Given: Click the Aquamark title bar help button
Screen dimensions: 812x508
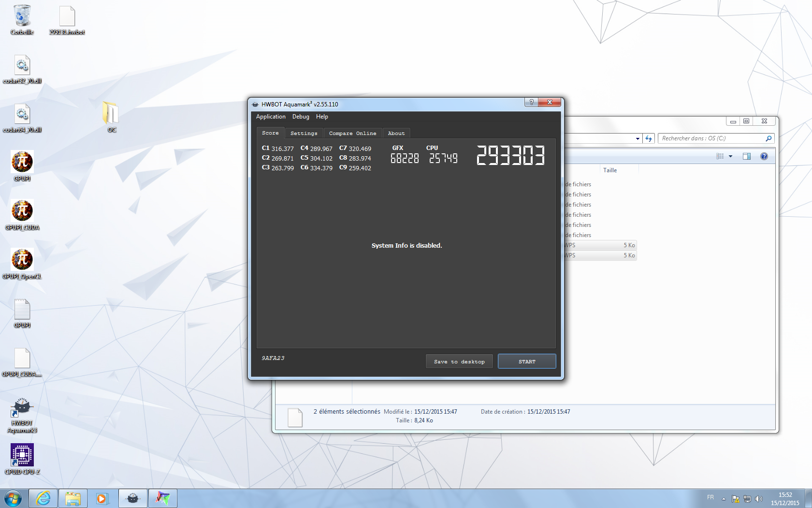Looking at the screenshot, I should point(531,102).
